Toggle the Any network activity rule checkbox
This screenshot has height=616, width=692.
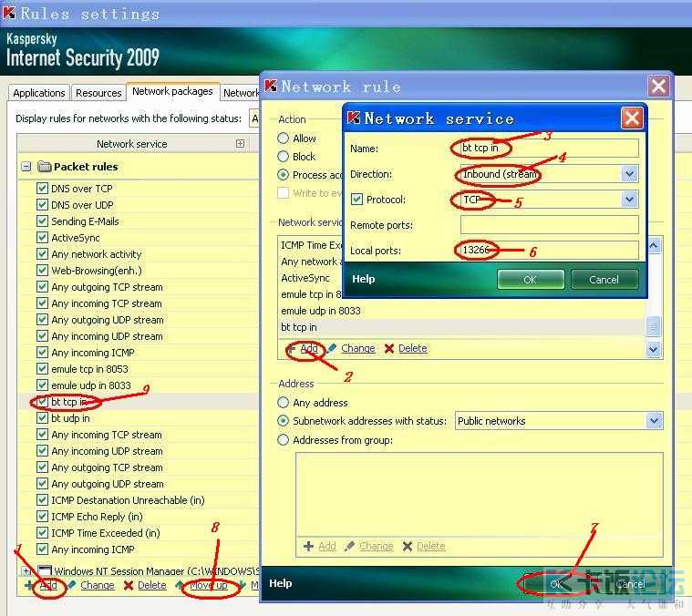pyautogui.click(x=42, y=253)
